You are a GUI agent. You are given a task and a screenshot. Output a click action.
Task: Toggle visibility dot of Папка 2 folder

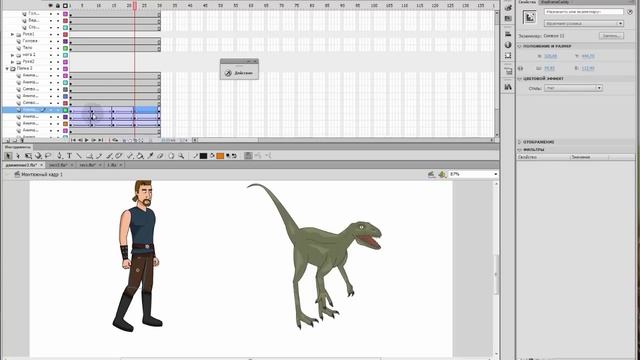click(x=51, y=69)
